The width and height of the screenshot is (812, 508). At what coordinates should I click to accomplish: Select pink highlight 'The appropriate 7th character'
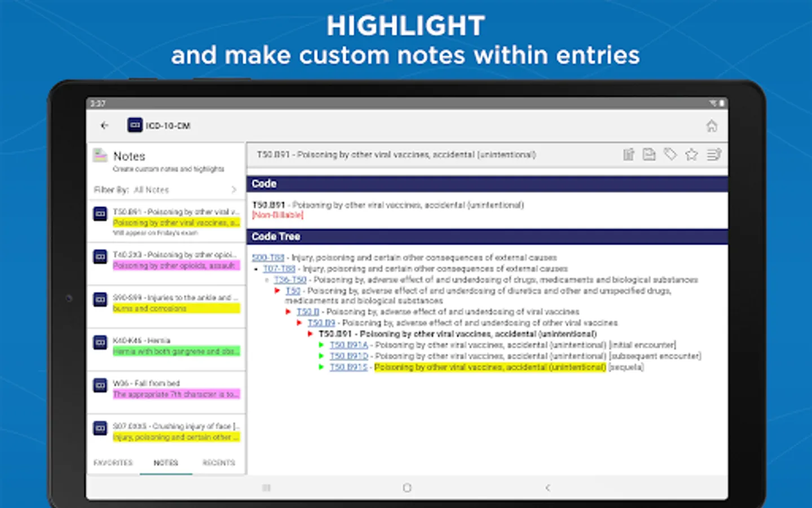[x=176, y=394]
